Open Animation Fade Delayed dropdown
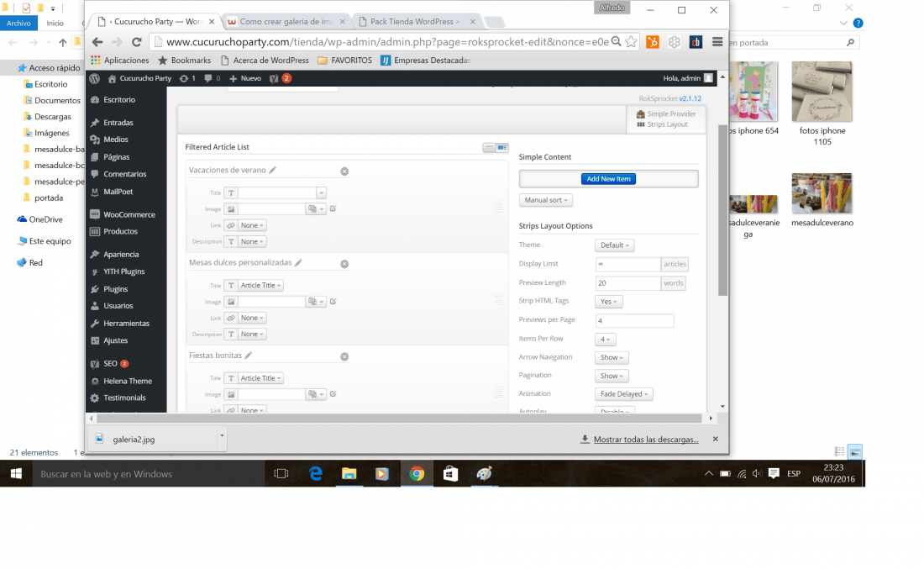Viewport: 924px width, 569px height. [624, 394]
